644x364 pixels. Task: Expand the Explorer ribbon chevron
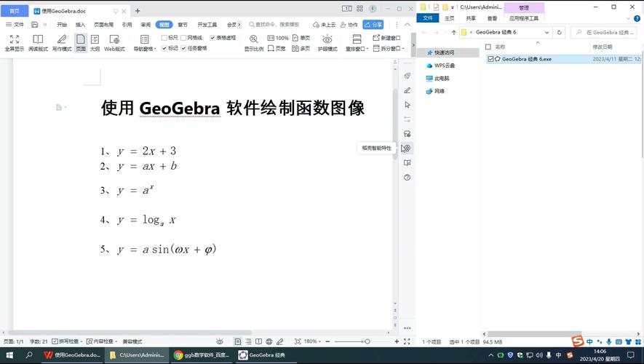627,18
